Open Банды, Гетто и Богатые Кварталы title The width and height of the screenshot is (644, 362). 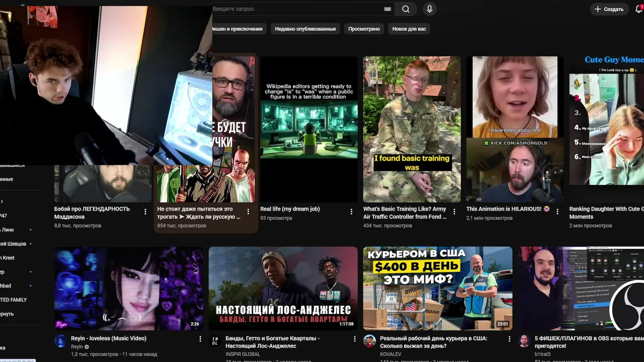[273, 342]
